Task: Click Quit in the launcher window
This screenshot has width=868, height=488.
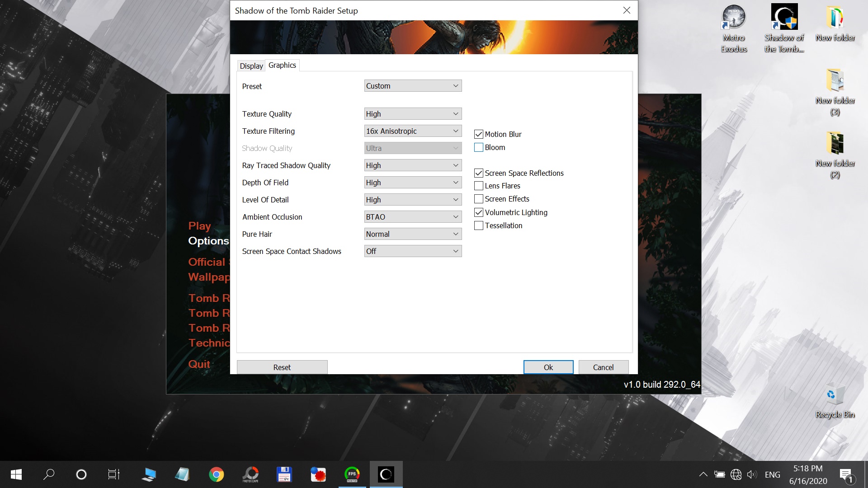Action: [199, 364]
